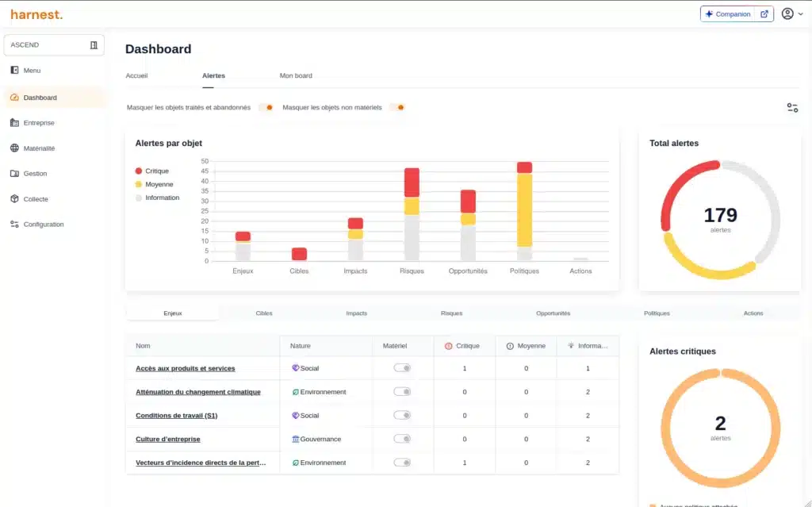Click the Configuration sliders icon in sidebar
Viewport: 812px width, 507px height.
(x=14, y=225)
